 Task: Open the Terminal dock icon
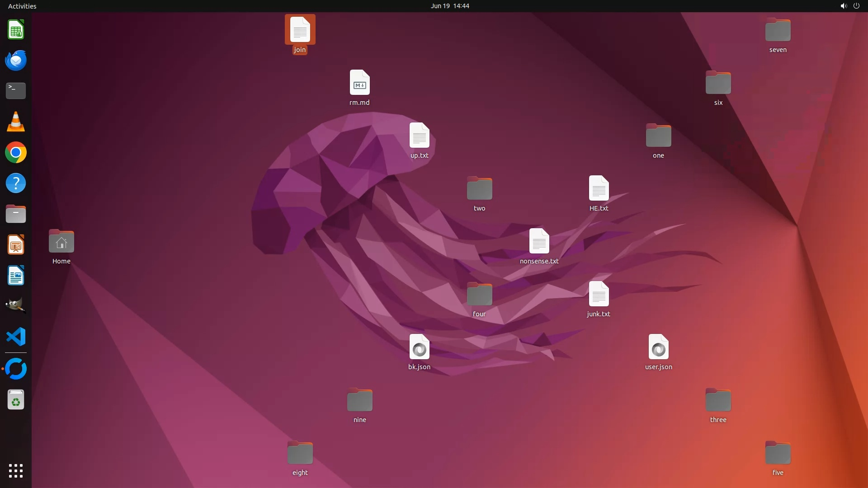16,91
